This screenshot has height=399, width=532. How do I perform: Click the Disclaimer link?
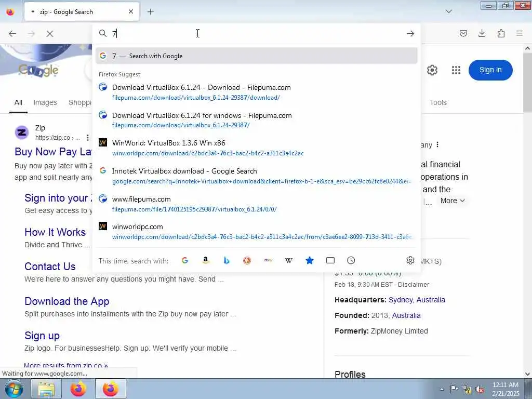pos(414,285)
